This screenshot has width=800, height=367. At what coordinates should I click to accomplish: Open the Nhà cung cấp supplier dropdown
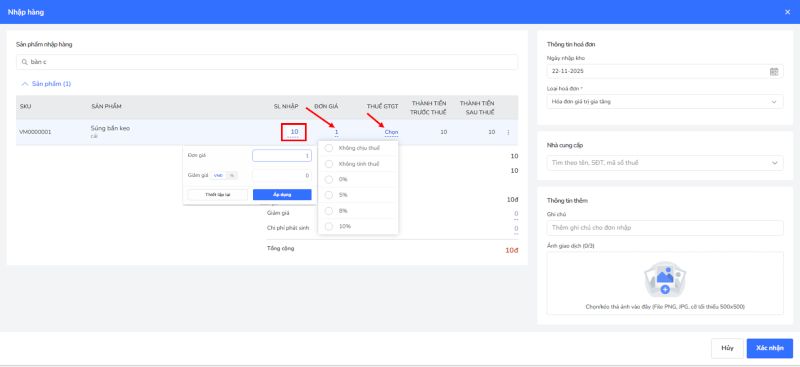665,163
